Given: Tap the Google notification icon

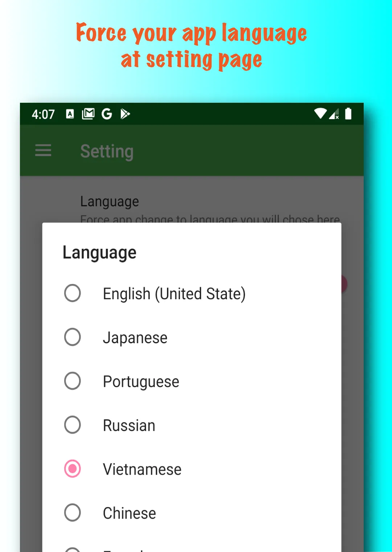Looking at the screenshot, I should (107, 114).
